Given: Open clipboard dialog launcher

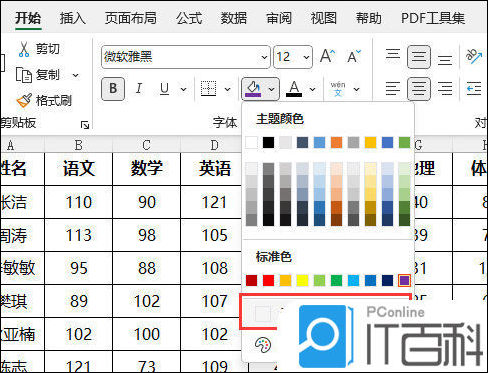Looking at the screenshot, I should [x=85, y=125].
